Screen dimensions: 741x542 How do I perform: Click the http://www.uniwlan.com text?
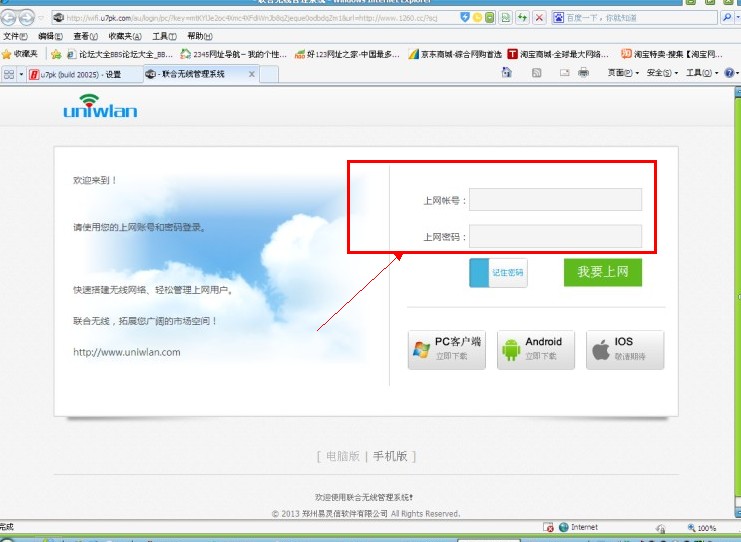point(127,352)
